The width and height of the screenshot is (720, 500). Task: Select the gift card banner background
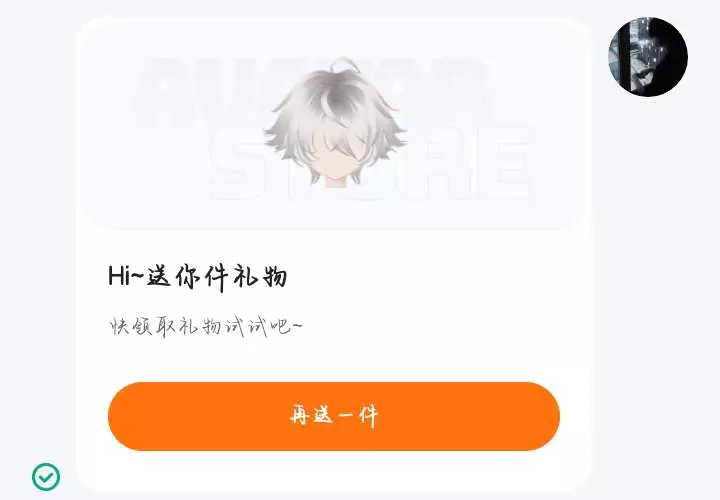[x=334, y=124]
